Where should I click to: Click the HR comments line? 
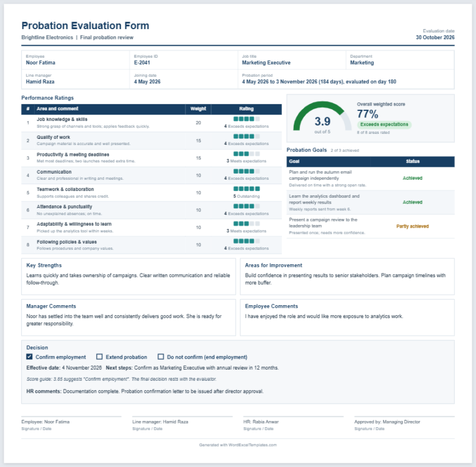[145, 391]
